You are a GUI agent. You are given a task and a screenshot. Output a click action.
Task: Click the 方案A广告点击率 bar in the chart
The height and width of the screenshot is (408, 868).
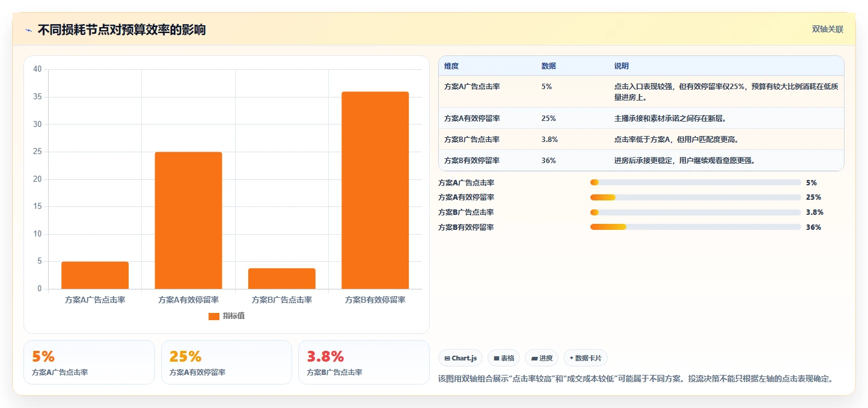click(x=95, y=275)
